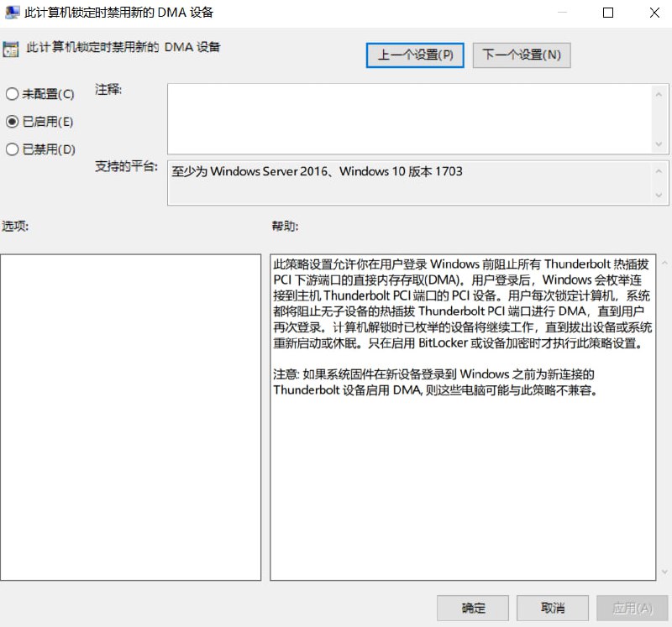The image size is (672, 627).
Task: Confirm changes with the 确定 button
Action: point(473,608)
